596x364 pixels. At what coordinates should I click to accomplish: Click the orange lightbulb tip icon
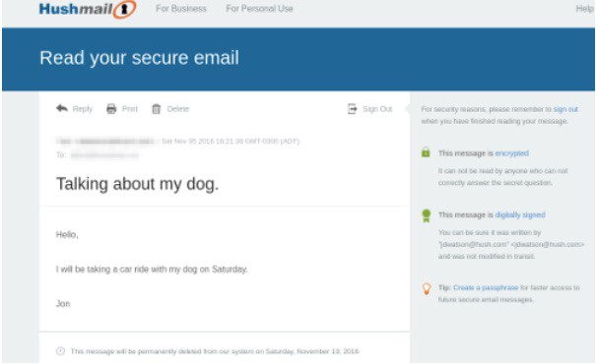pyautogui.click(x=427, y=288)
